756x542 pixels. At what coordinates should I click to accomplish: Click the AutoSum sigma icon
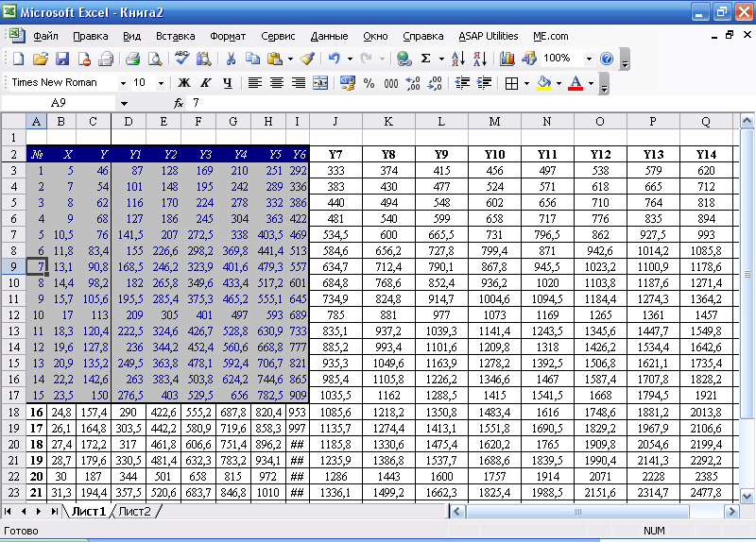[x=425, y=59]
